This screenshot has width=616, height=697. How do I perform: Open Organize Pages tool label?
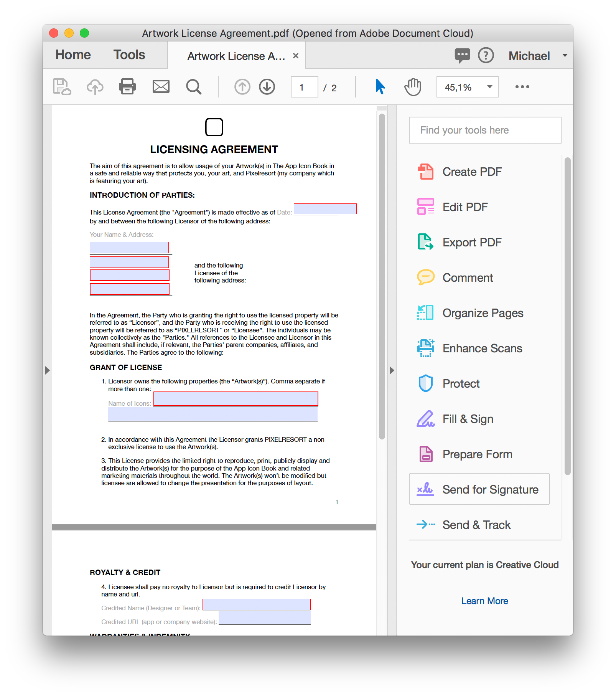coord(483,313)
